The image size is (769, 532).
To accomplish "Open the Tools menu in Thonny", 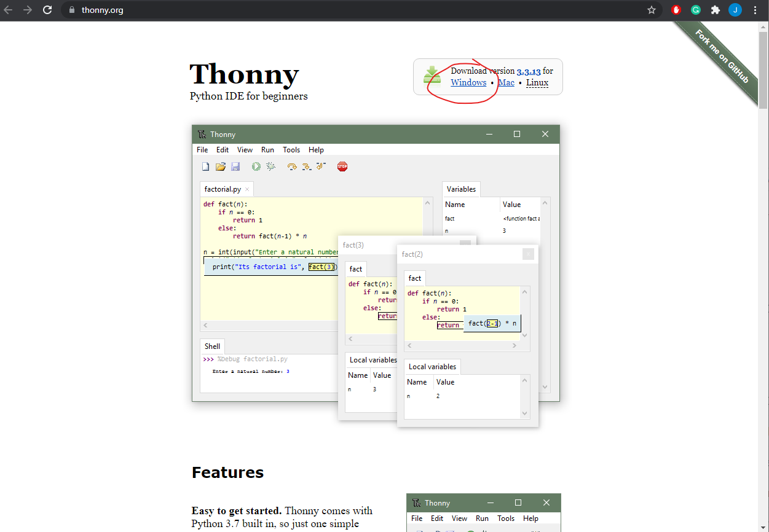I will pyautogui.click(x=291, y=149).
